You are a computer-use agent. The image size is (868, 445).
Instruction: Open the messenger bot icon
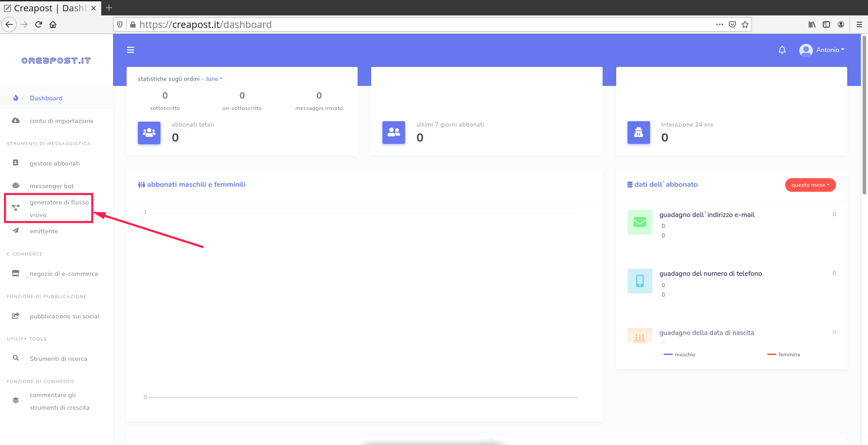(x=16, y=185)
